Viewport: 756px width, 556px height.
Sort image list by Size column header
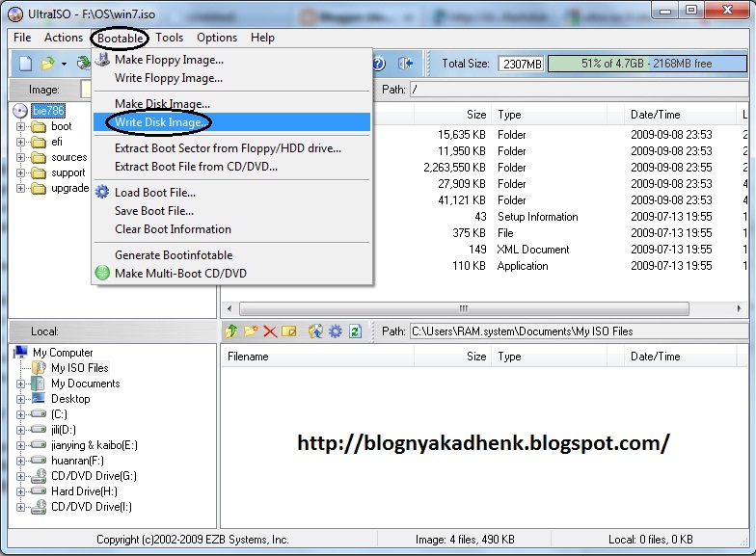[x=453, y=115]
